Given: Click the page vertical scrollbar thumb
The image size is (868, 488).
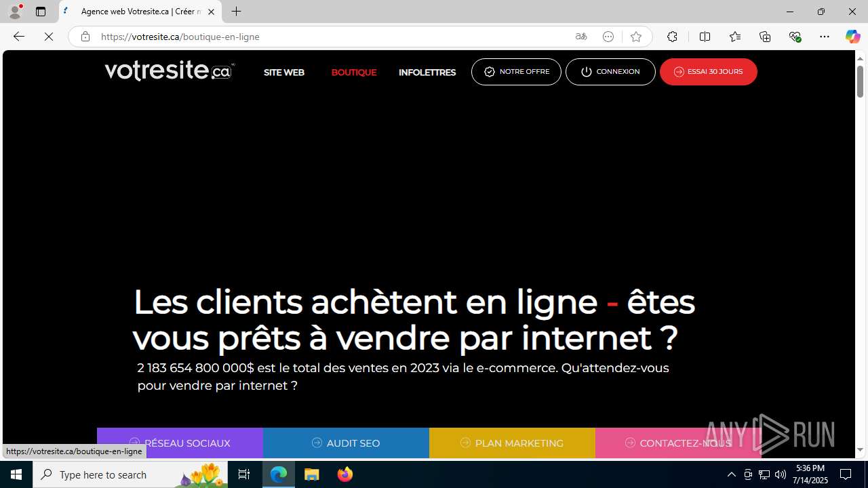Looking at the screenshot, I should (860, 82).
